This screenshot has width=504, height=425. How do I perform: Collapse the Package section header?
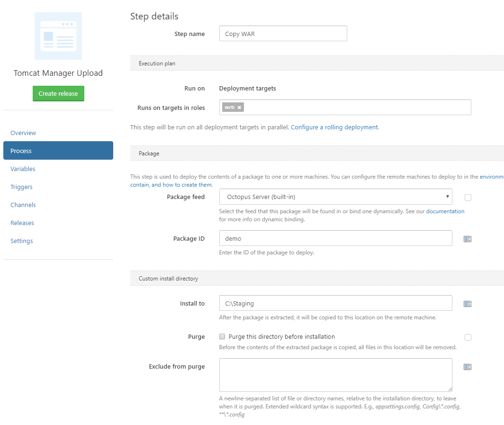click(149, 154)
